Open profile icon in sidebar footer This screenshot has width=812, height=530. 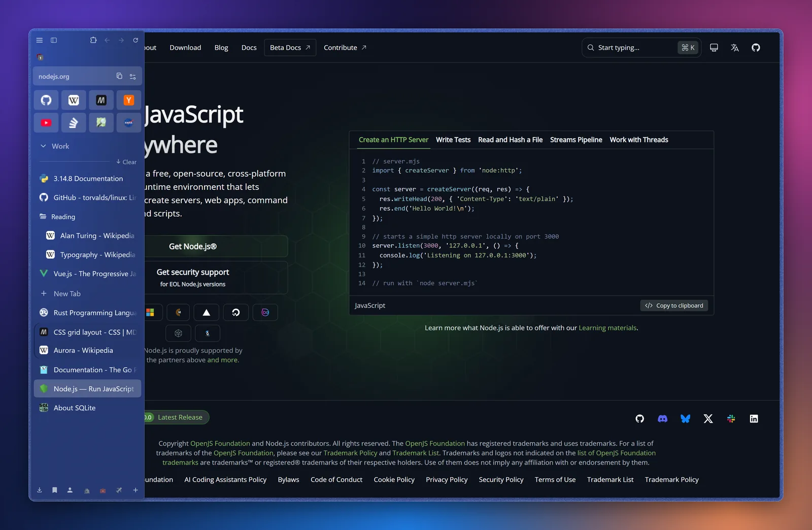point(70,490)
